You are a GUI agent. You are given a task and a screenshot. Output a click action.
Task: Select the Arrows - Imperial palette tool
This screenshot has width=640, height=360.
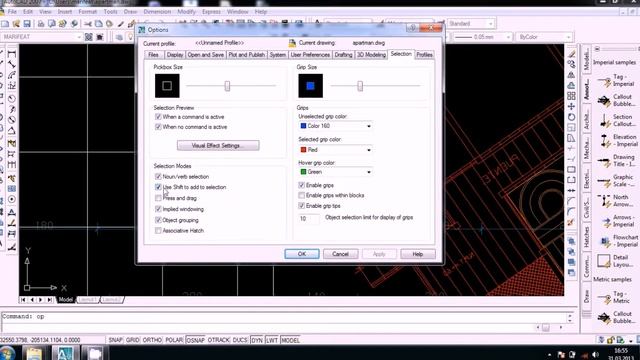tap(616, 221)
